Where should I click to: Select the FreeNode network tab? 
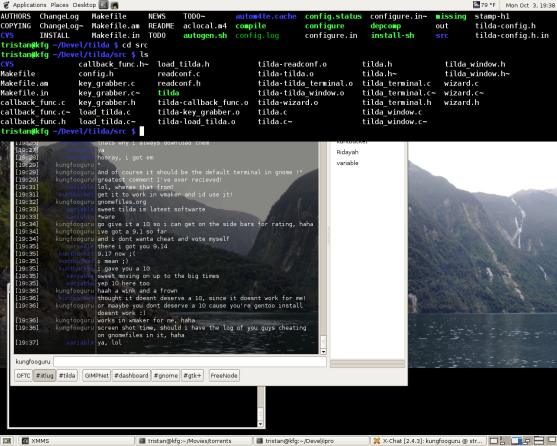click(x=224, y=376)
